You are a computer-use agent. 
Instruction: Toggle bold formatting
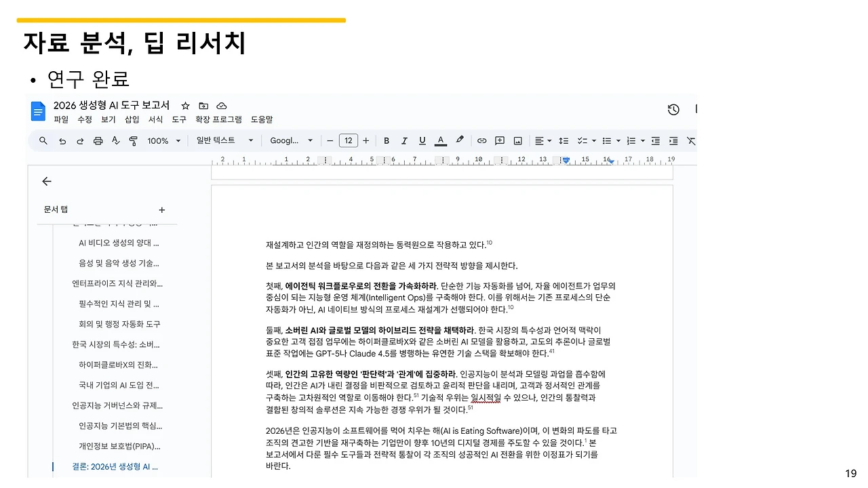point(386,140)
